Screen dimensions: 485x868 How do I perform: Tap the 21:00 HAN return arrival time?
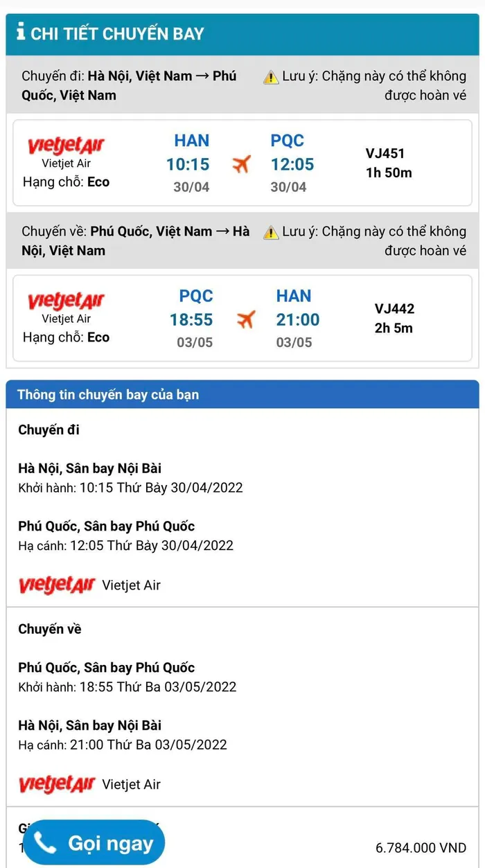coord(298,320)
